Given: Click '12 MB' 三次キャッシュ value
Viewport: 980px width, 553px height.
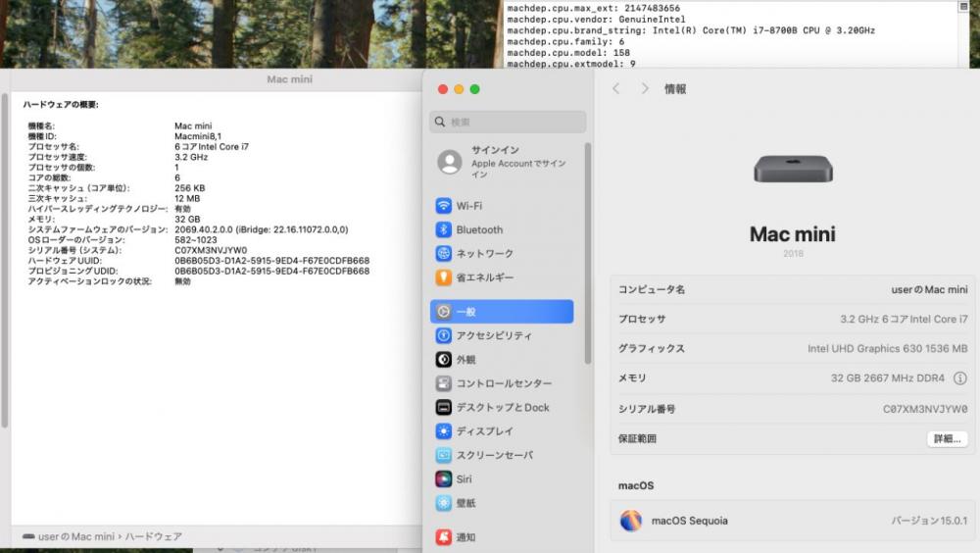Looking at the screenshot, I should click(x=187, y=198).
